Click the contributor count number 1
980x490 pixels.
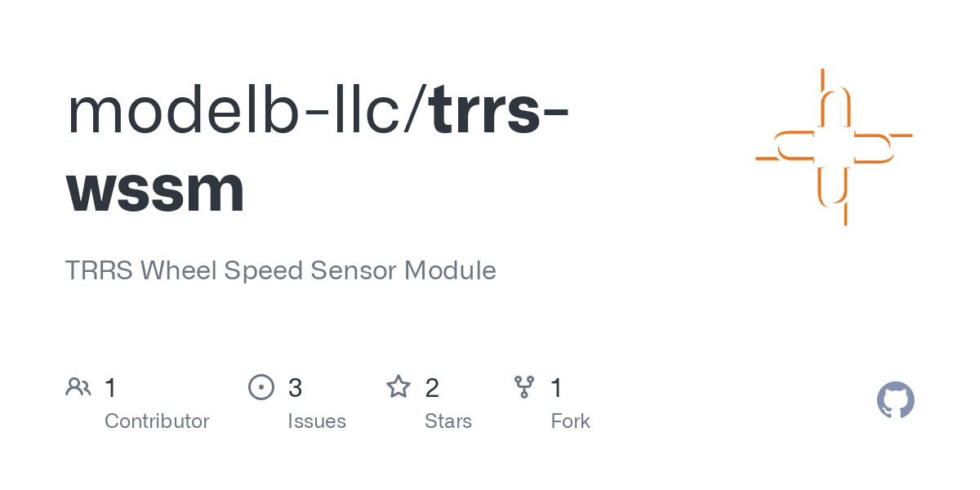tap(111, 388)
